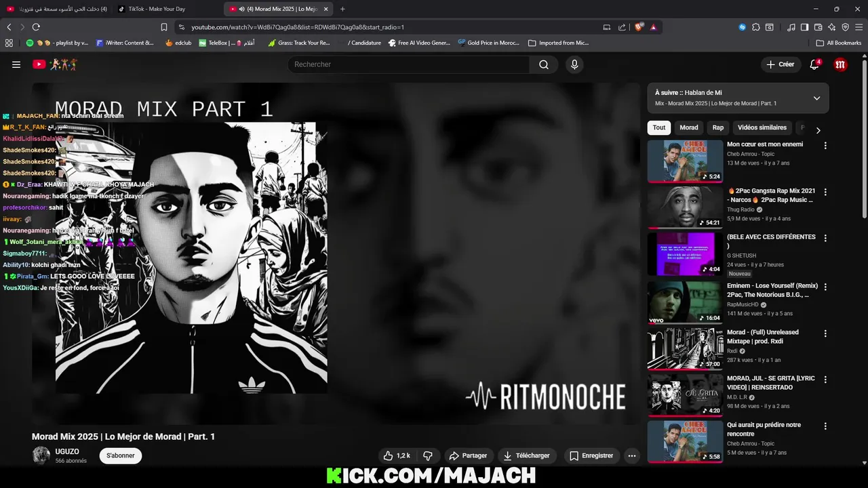The image size is (868, 488).
Task: Open the apps grid in bookmarks bar
Action: (x=9, y=43)
